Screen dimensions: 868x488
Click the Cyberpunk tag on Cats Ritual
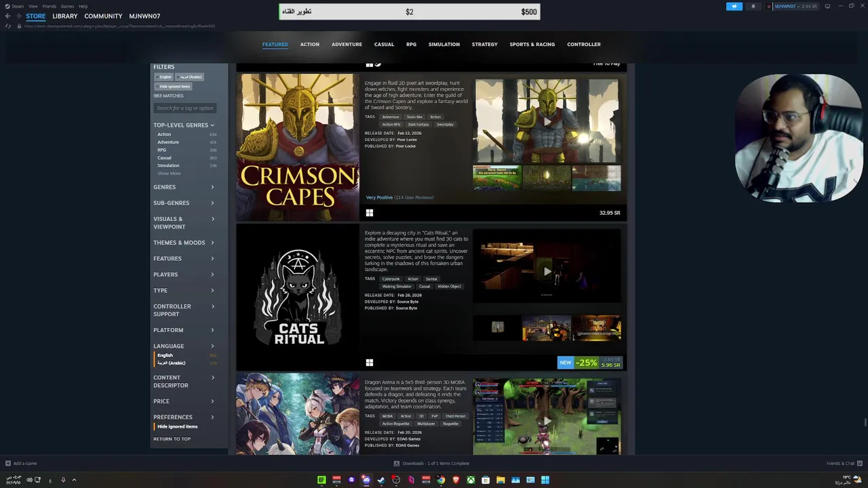[x=391, y=279]
